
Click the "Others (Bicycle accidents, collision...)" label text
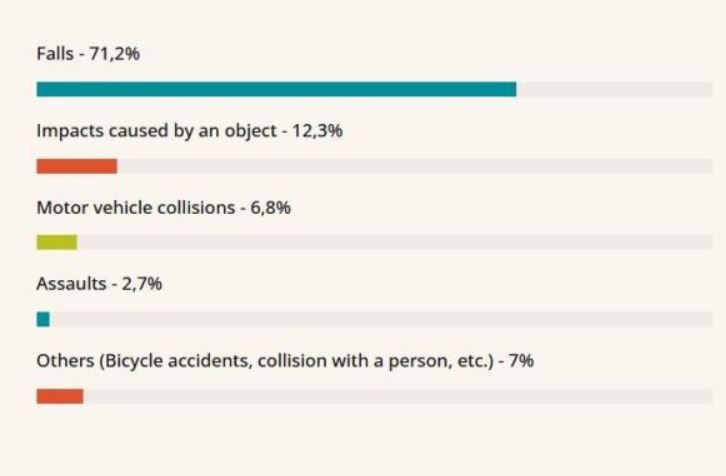[x=260, y=361]
